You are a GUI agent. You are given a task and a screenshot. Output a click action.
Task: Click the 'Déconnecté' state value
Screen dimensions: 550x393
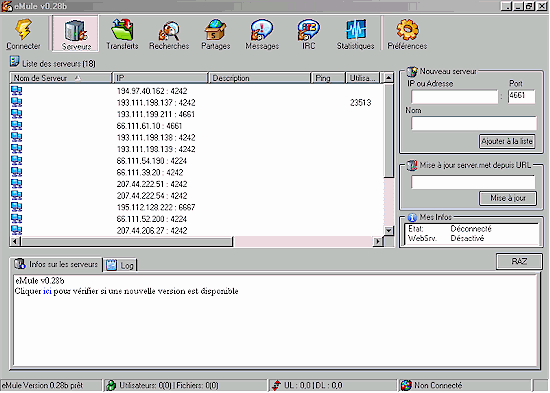coord(471,229)
